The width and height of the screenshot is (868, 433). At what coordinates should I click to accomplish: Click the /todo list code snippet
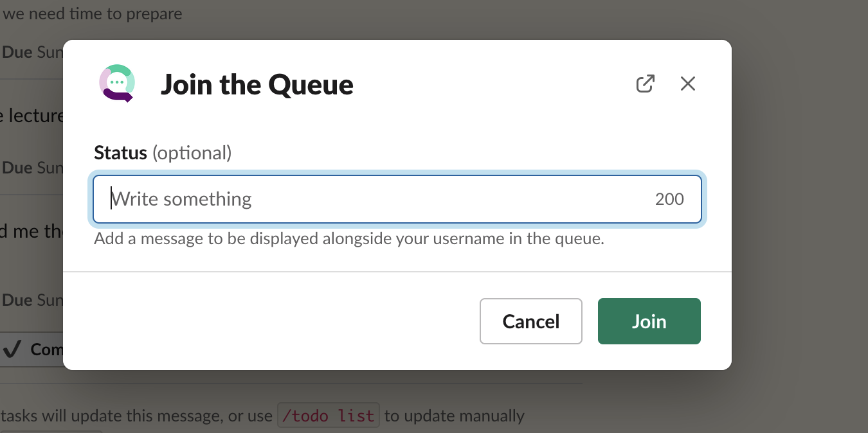pyautogui.click(x=329, y=416)
